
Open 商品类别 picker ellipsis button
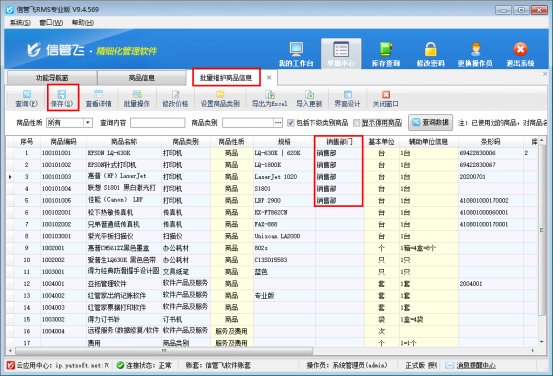point(278,123)
